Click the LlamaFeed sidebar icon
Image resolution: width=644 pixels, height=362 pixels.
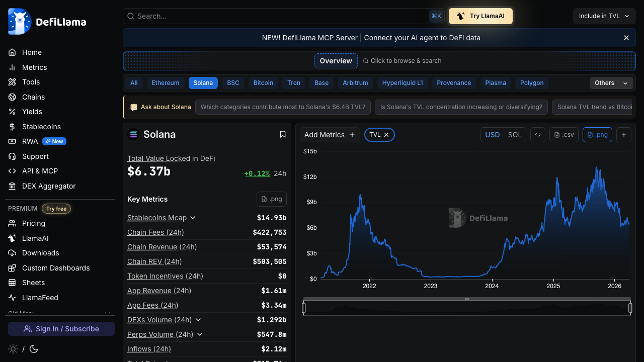[x=13, y=298]
